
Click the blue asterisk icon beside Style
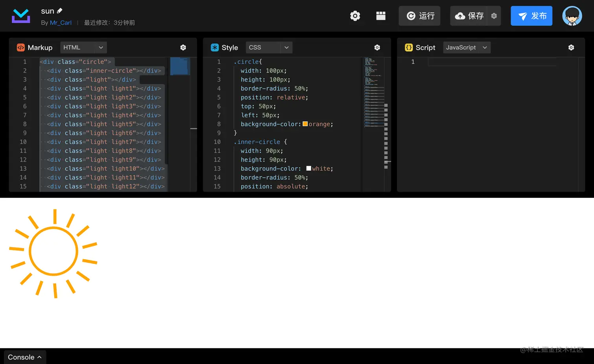pos(214,47)
